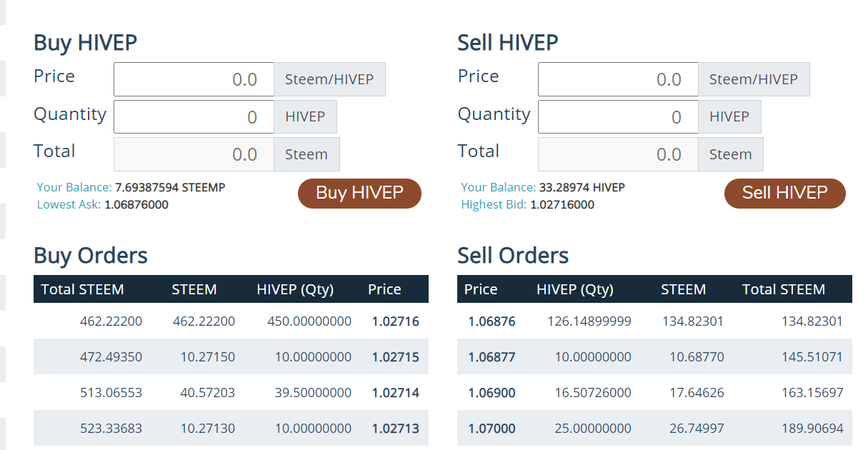The width and height of the screenshot is (868, 450).
Task: Click the 'Highest Bid' link
Action: coord(494,204)
